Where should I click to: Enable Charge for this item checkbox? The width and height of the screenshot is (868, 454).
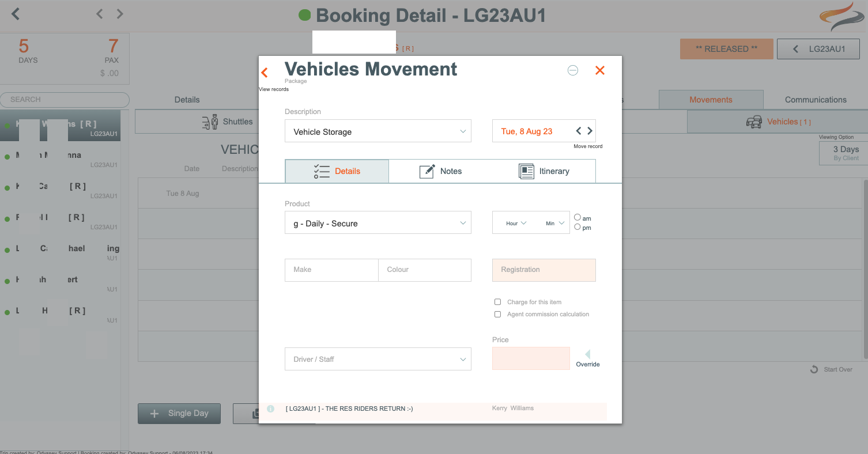point(498,302)
